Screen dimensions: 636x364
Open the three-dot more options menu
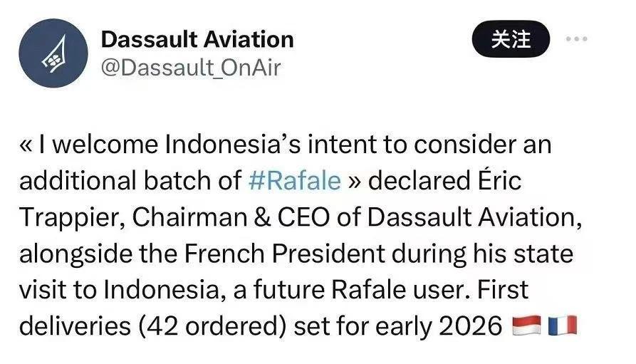[576, 39]
